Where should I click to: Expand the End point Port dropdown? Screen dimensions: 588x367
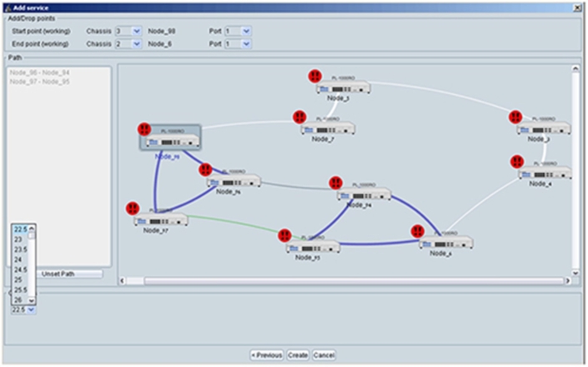pyautogui.click(x=238, y=43)
